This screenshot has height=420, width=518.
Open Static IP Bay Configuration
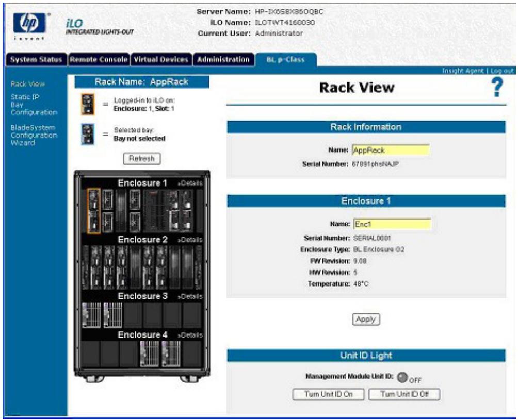tap(34, 105)
